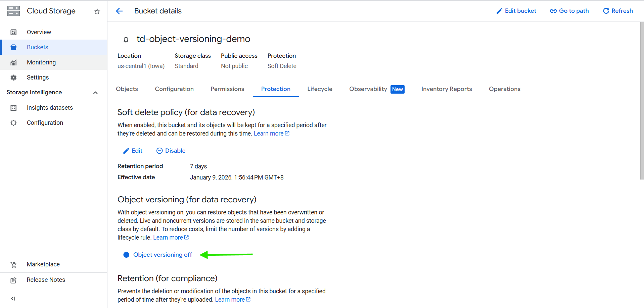
Task: Switch to the Lifecycle tab
Action: tap(320, 89)
